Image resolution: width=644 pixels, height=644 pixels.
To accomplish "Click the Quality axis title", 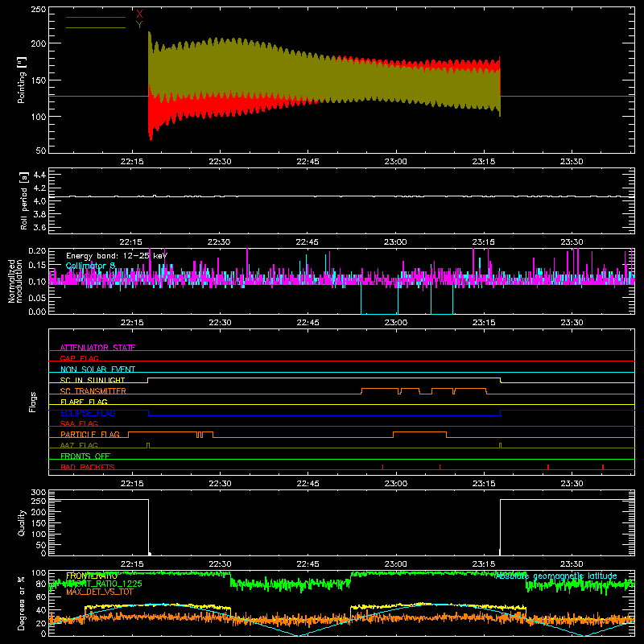I will coord(22,522).
